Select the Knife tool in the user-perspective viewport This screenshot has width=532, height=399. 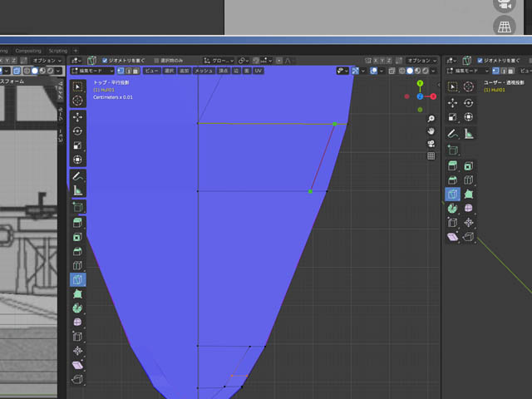click(x=452, y=194)
